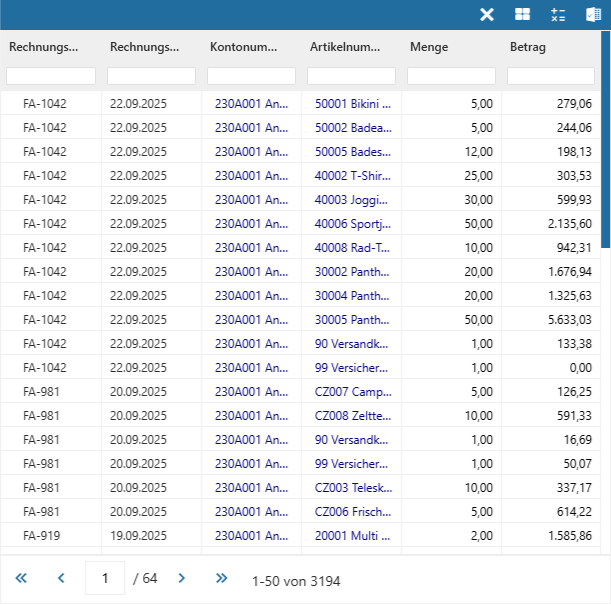This screenshot has width=611, height=604.
Task: Focus the Artikelnummer filter field
Action: [351, 76]
